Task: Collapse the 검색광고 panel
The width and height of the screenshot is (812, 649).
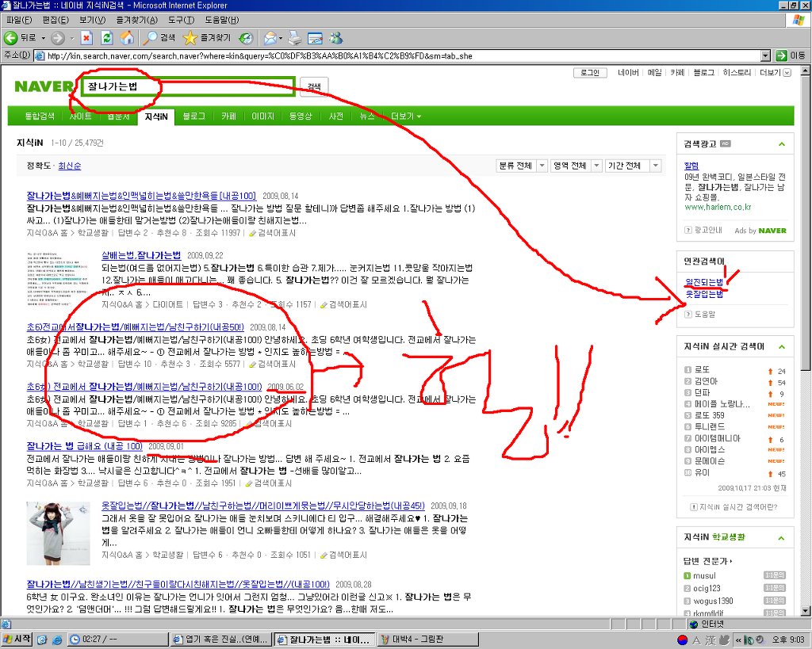Action: coord(781,144)
